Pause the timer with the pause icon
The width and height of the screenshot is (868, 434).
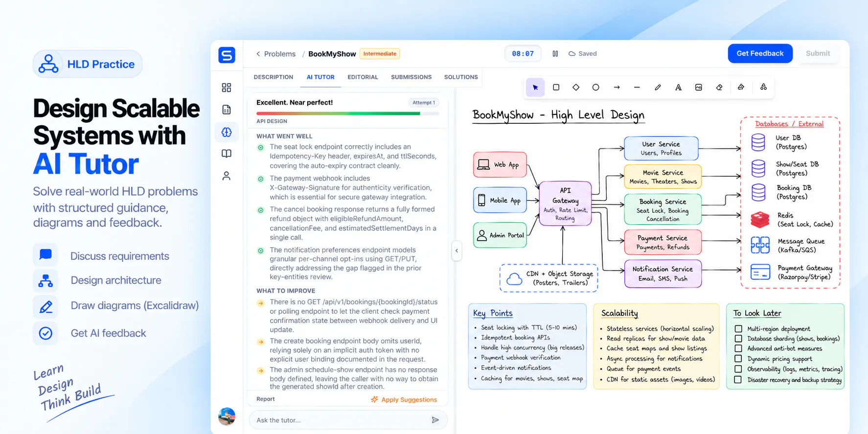(555, 54)
